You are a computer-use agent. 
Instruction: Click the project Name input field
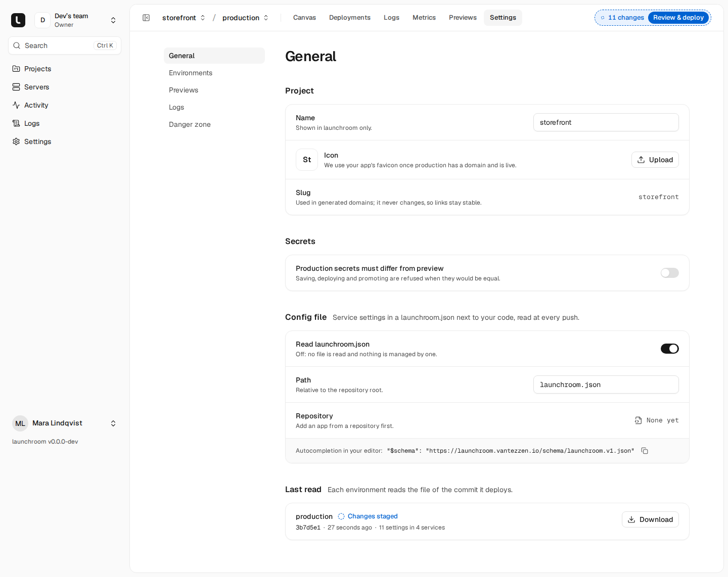(x=606, y=122)
